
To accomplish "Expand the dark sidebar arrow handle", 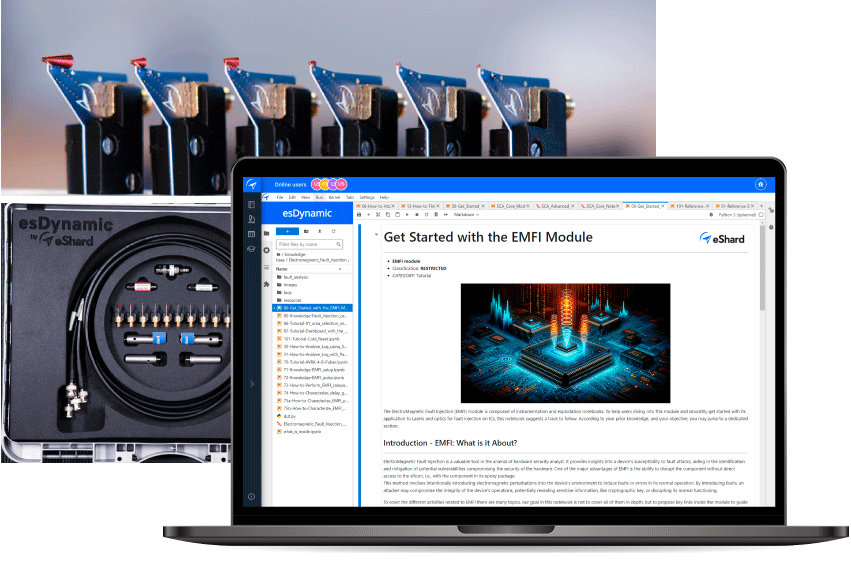I will click(252, 384).
